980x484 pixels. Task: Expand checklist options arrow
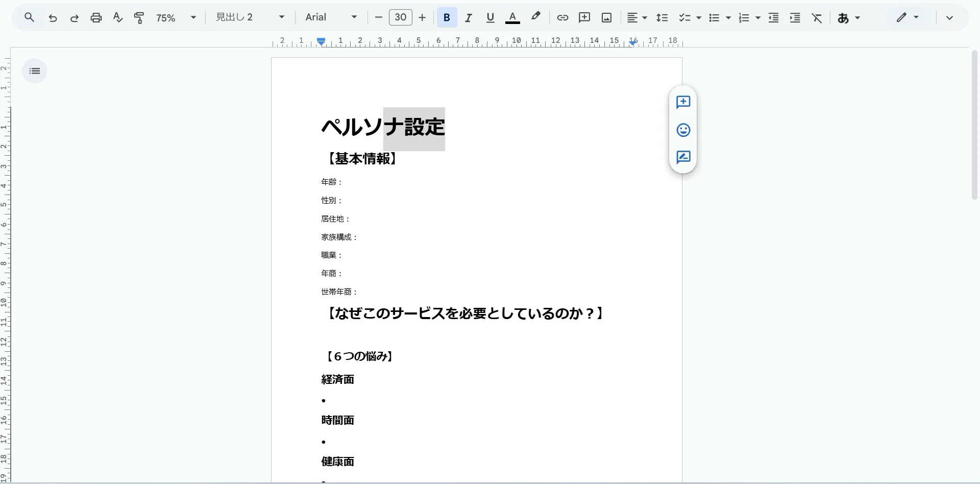click(699, 18)
